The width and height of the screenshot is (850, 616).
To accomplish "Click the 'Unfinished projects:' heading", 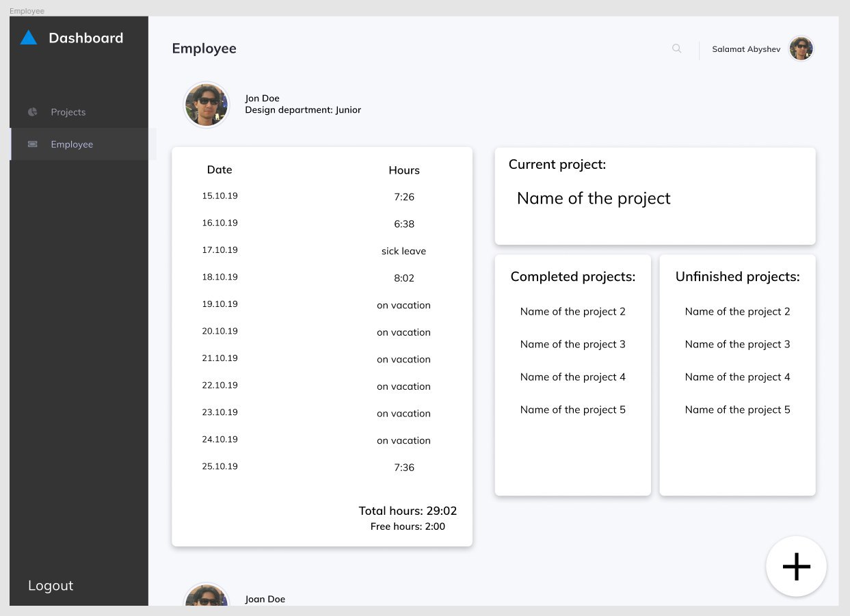I will tap(738, 277).
